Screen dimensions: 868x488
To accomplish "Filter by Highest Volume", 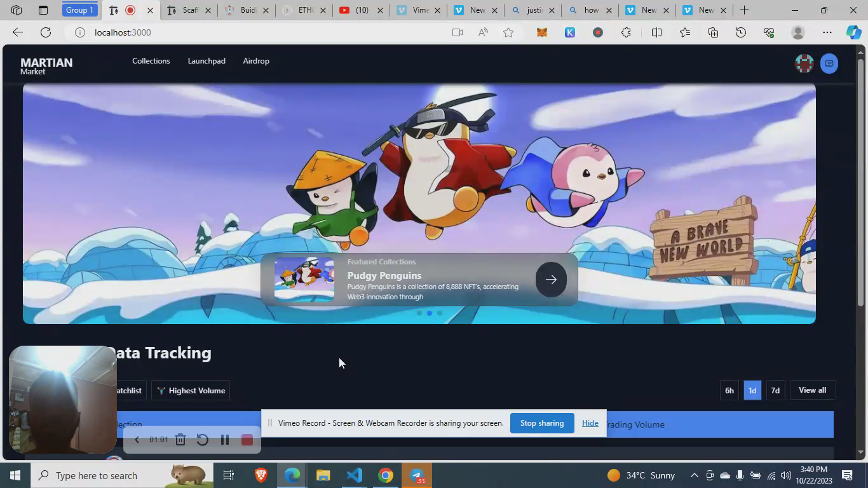I will [x=191, y=390].
